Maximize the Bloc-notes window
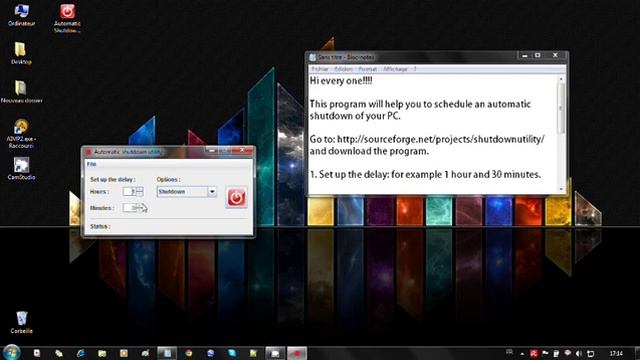This screenshot has width=640, height=360. [x=538, y=55]
